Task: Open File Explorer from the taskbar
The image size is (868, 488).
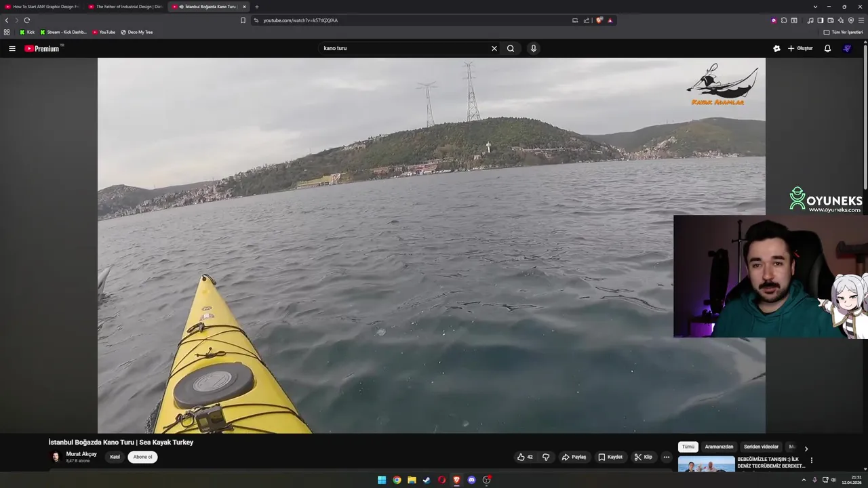Action: coord(412,480)
